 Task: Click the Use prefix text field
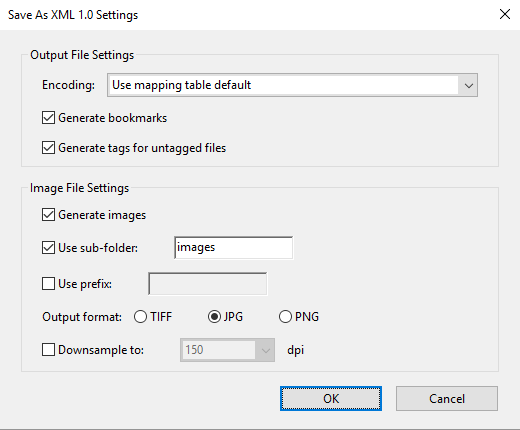(208, 284)
